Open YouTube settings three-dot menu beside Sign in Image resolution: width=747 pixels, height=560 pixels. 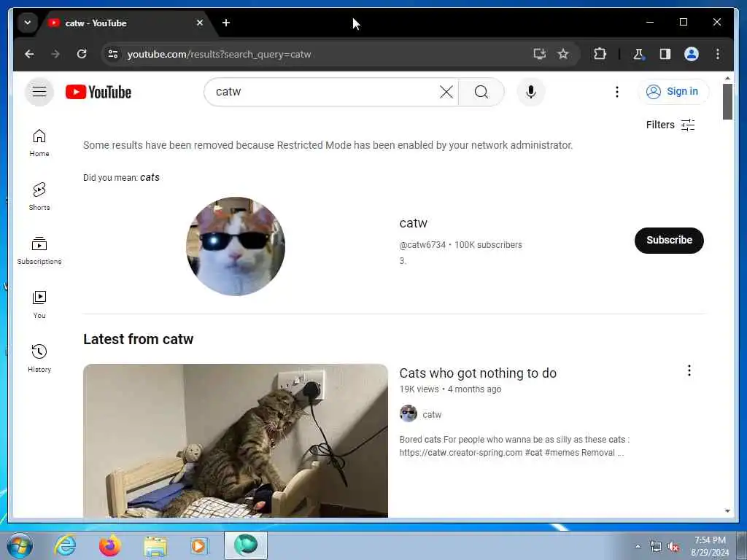[x=617, y=92]
